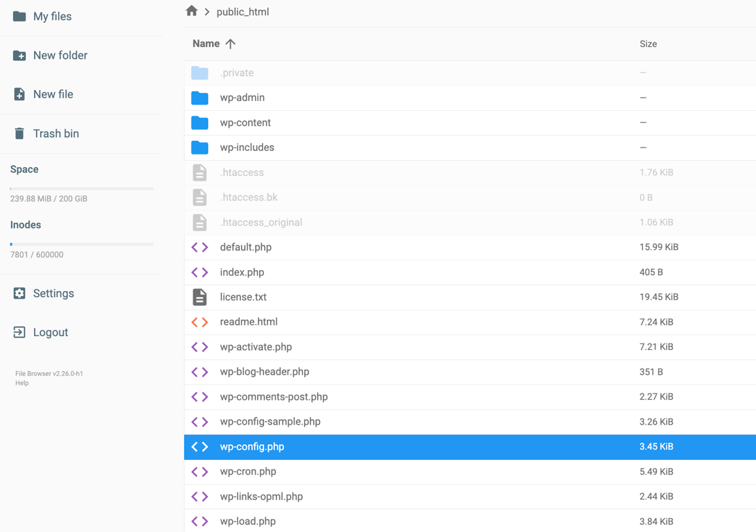Click the code icon beside index.php

click(199, 272)
